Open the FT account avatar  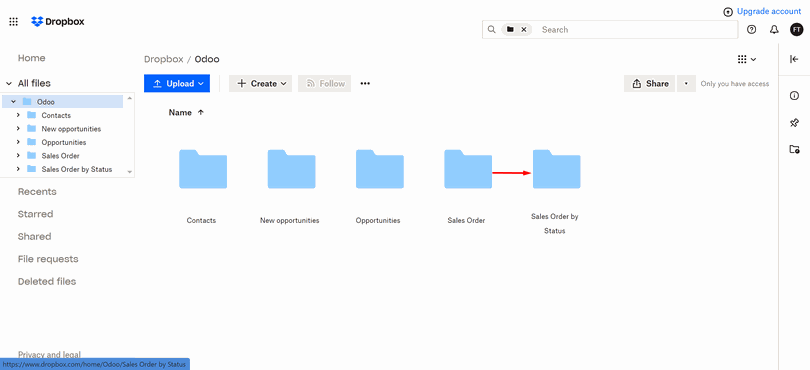pos(797,29)
